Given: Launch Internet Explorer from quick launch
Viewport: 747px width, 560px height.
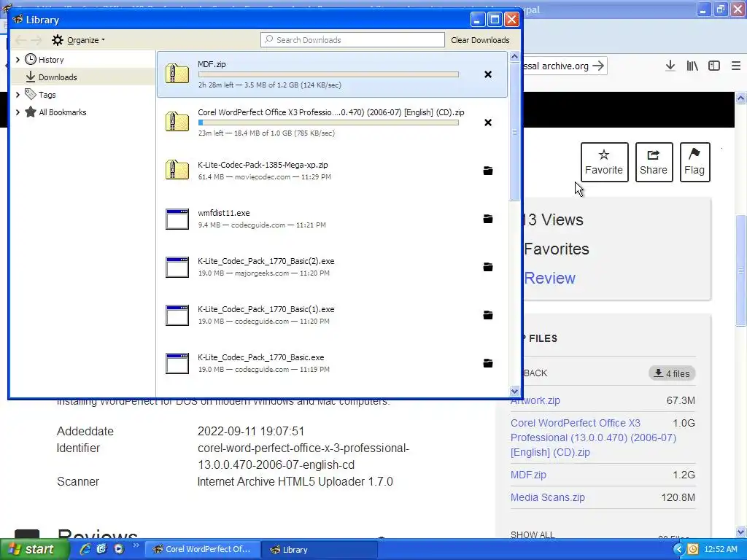Looking at the screenshot, I should 85,549.
